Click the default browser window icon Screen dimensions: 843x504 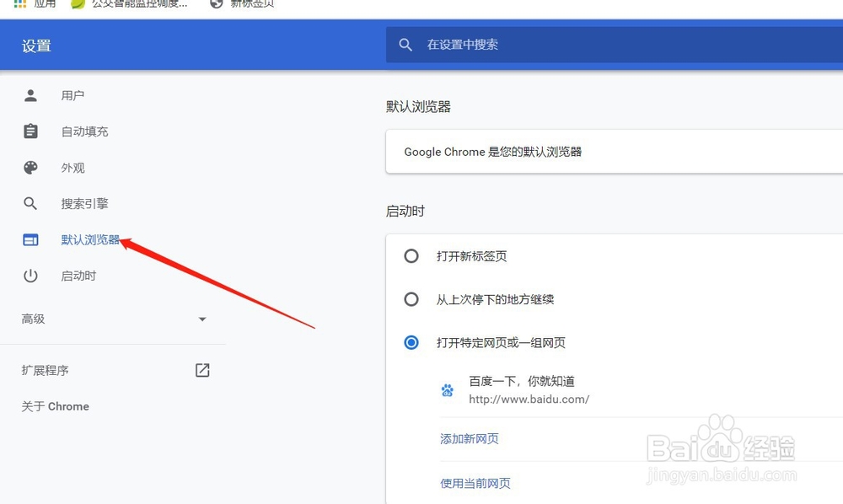click(30, 239)
